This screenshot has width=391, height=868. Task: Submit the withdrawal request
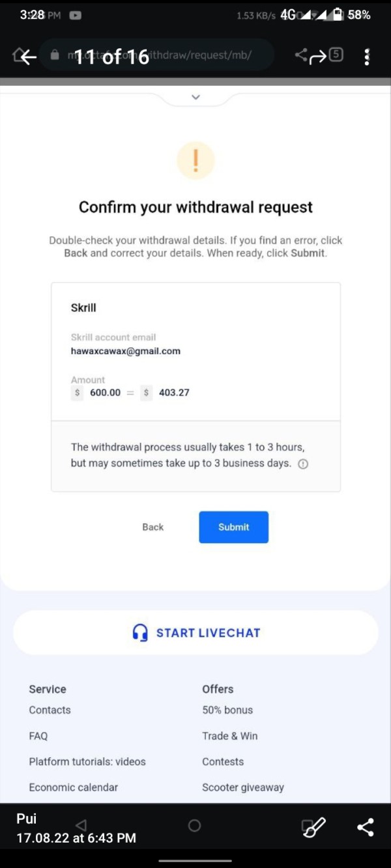[x=234, y=527]
